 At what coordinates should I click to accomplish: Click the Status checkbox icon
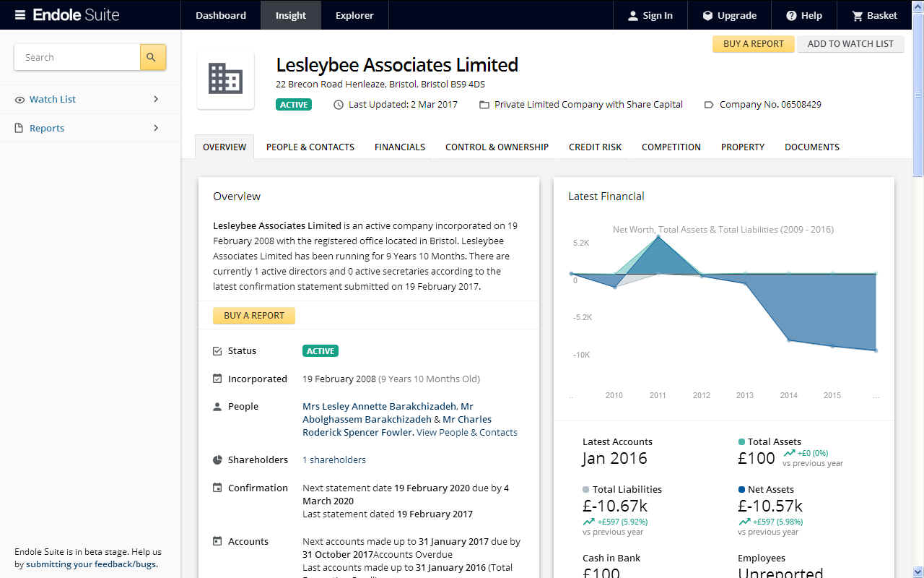(217, 351)
